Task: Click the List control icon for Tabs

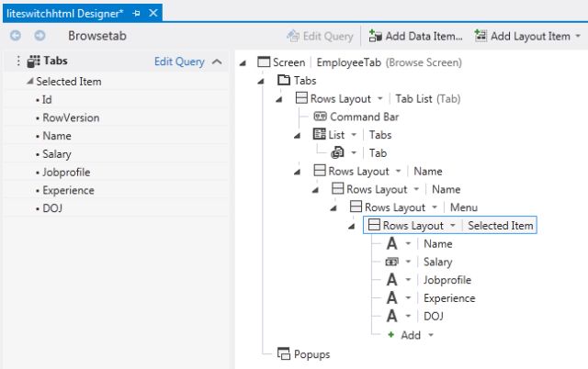Action: click(320, 134)
